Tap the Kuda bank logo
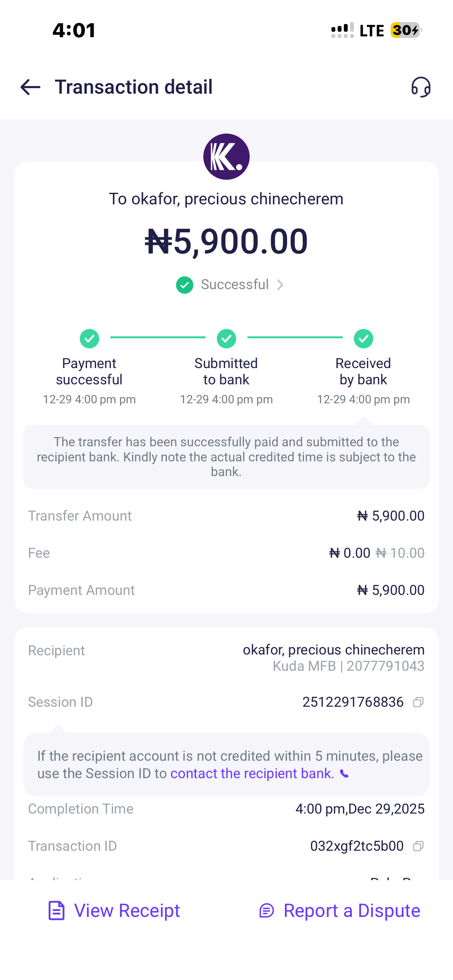 point(226,157)
